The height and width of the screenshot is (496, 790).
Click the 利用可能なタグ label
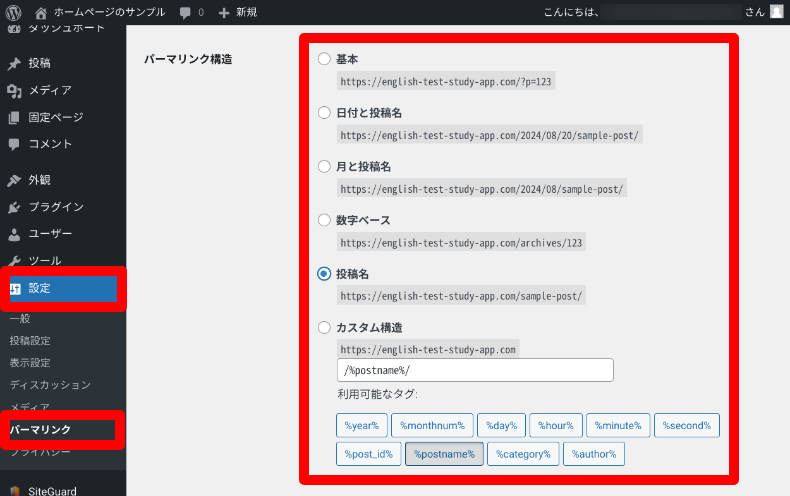click(377, 394)
